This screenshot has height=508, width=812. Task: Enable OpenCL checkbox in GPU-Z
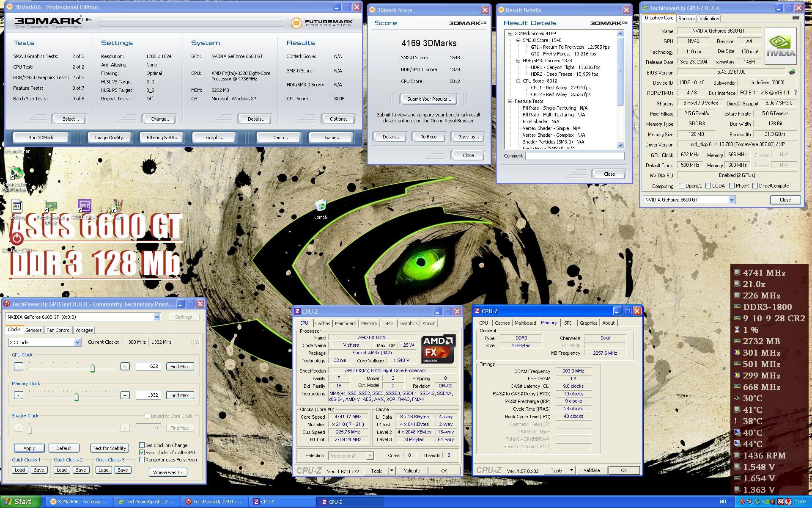681,185
